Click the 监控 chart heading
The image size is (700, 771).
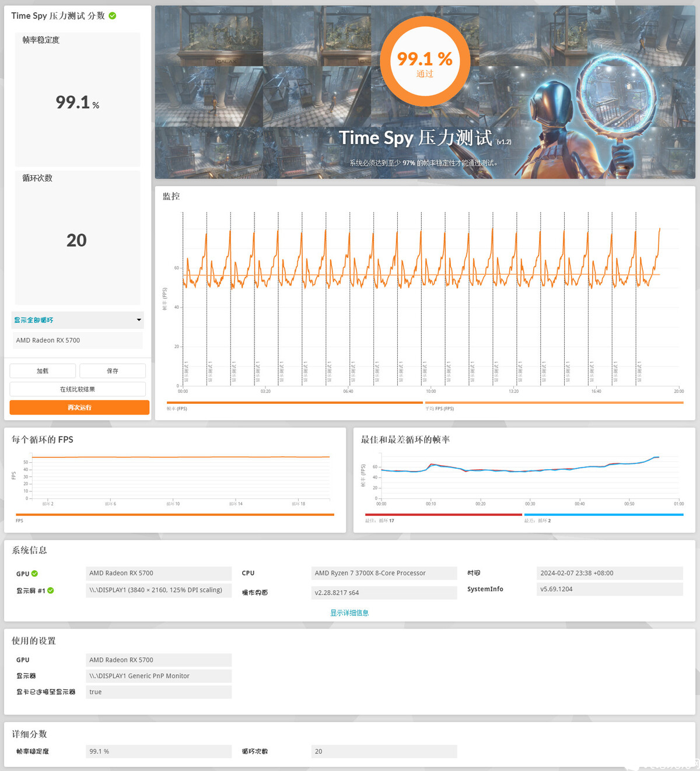click(171, 196)
